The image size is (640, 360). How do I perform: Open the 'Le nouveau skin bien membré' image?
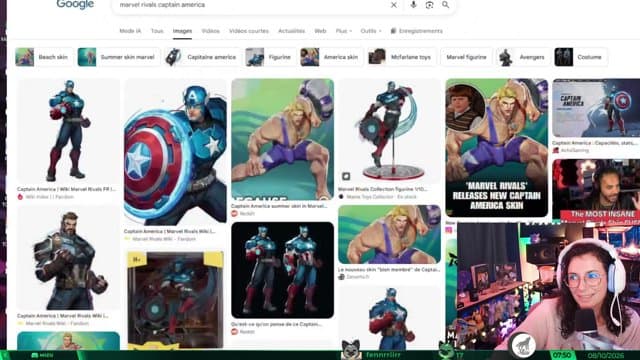coord(389,234)
